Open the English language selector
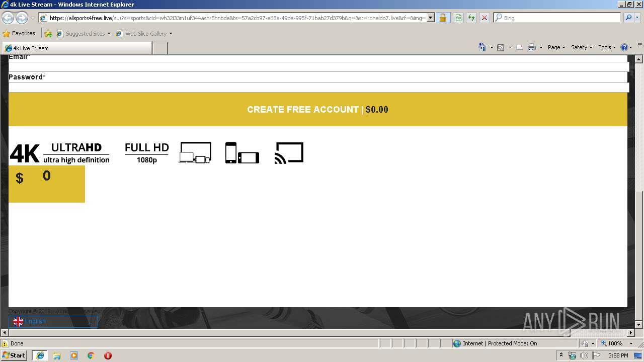Image resolution: width=644 pixels, height=362 pixels. [53, 321]
